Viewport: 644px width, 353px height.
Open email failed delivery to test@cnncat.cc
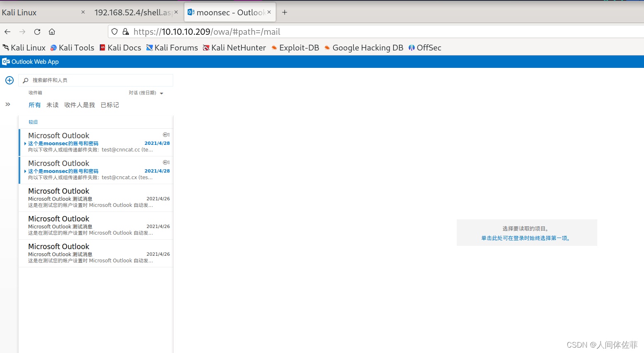(x=96, y=142)
